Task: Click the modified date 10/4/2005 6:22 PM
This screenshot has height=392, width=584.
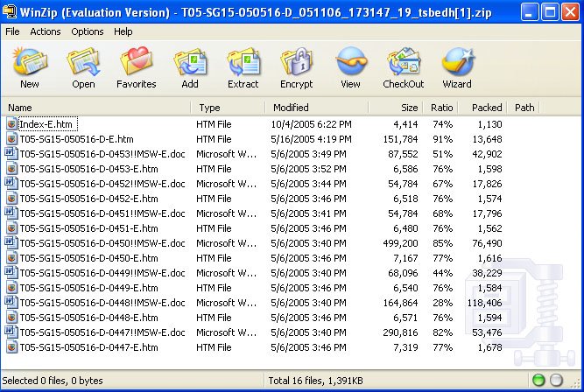Action: point(311,124)
